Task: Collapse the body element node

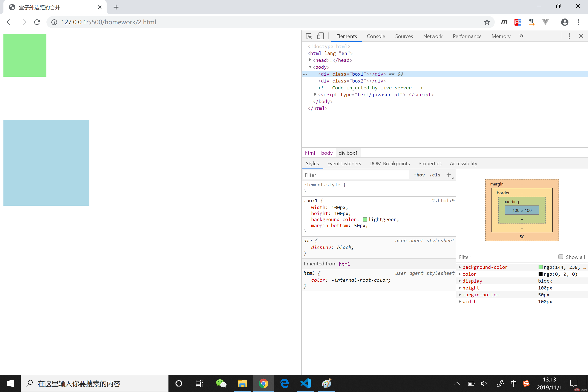Action: [310, 67]
